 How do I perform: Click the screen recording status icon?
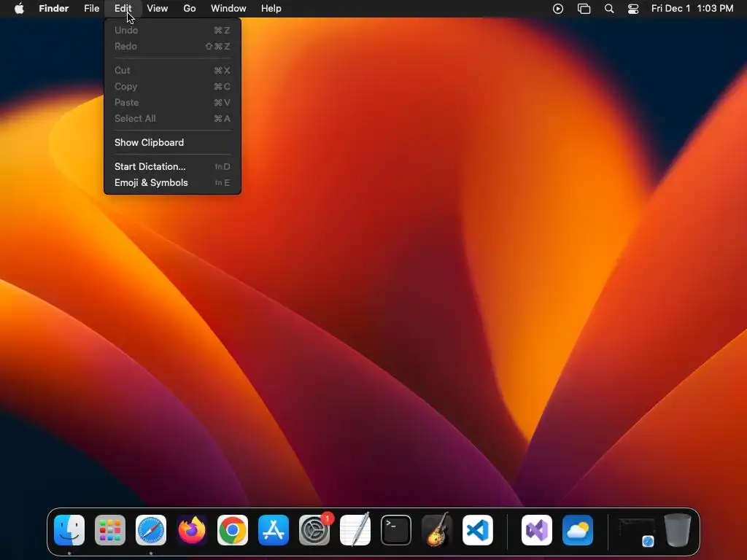click(x=558, y=9)
